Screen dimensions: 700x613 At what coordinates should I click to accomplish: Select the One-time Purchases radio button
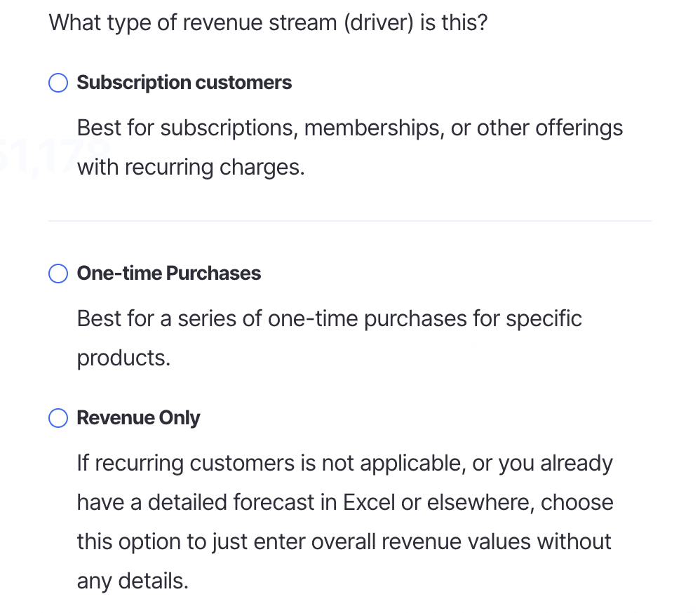tap(58, 274)
